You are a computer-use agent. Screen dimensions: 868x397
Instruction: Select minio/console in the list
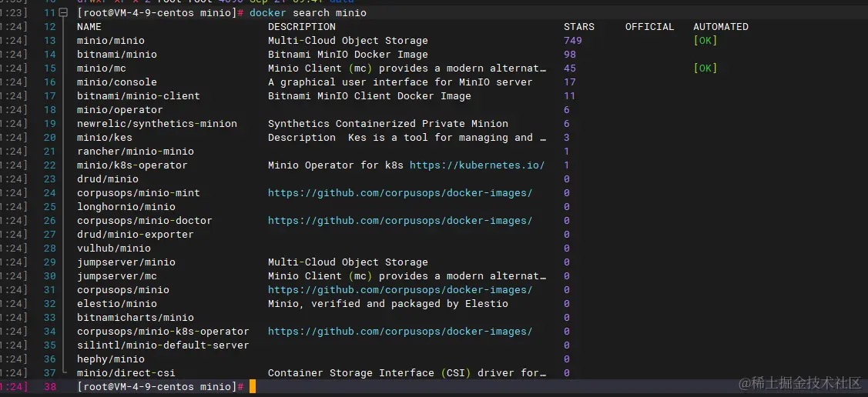[x=117, y=82]
